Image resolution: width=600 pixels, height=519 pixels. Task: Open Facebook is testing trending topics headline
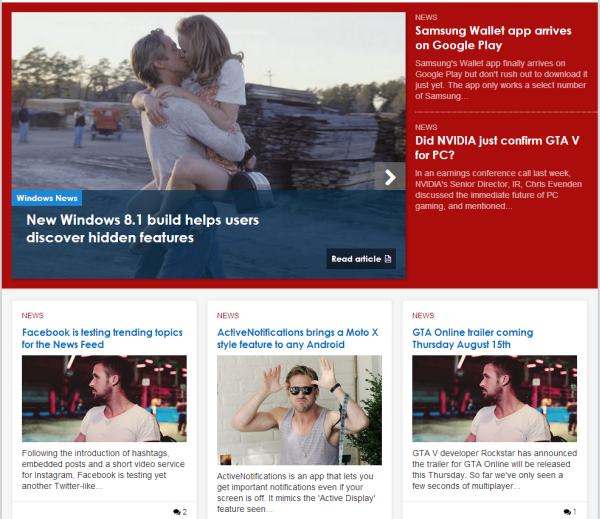(102, 338)
